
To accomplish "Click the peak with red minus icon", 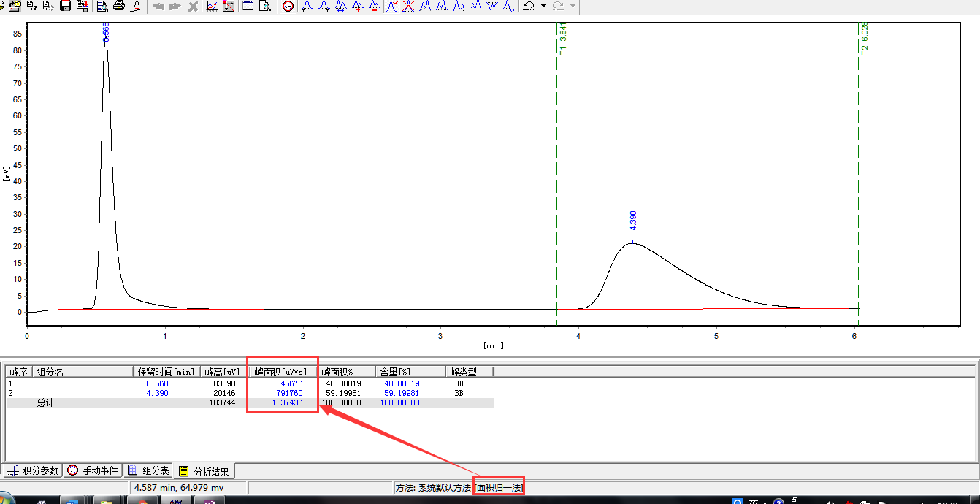I will point(374,7).
